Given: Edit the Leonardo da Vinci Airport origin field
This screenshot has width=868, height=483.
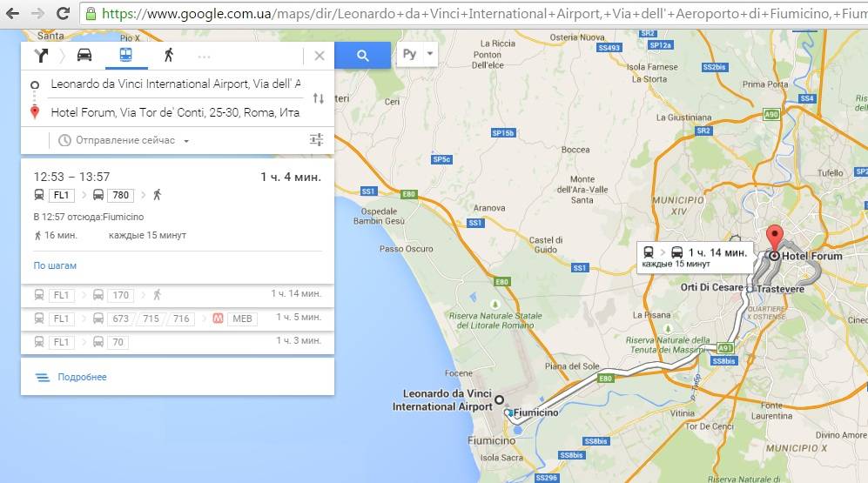Looking at the screenshot, I should click(x=174, y=84).
